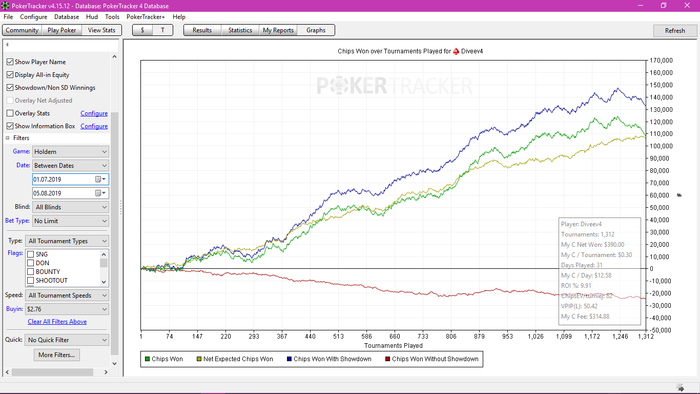
Task: Open Buyin dropdown showing $2.76
Action: pos(67,309)
